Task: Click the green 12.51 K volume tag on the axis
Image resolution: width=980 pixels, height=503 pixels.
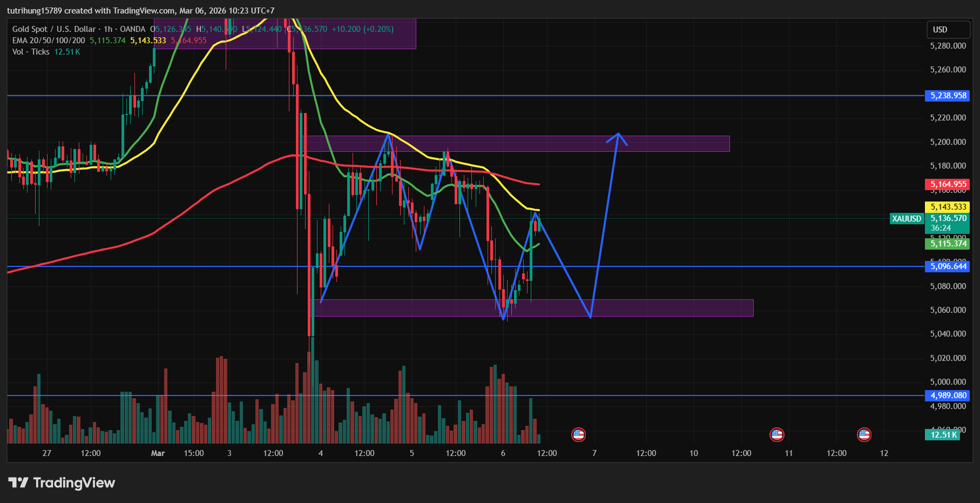Action: point(944,435)
